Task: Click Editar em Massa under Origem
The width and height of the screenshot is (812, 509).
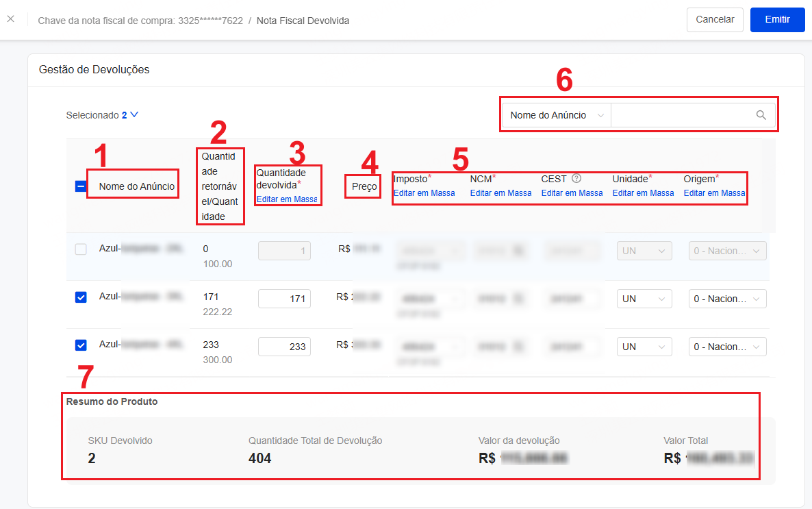Action: [x=714, y=193]
